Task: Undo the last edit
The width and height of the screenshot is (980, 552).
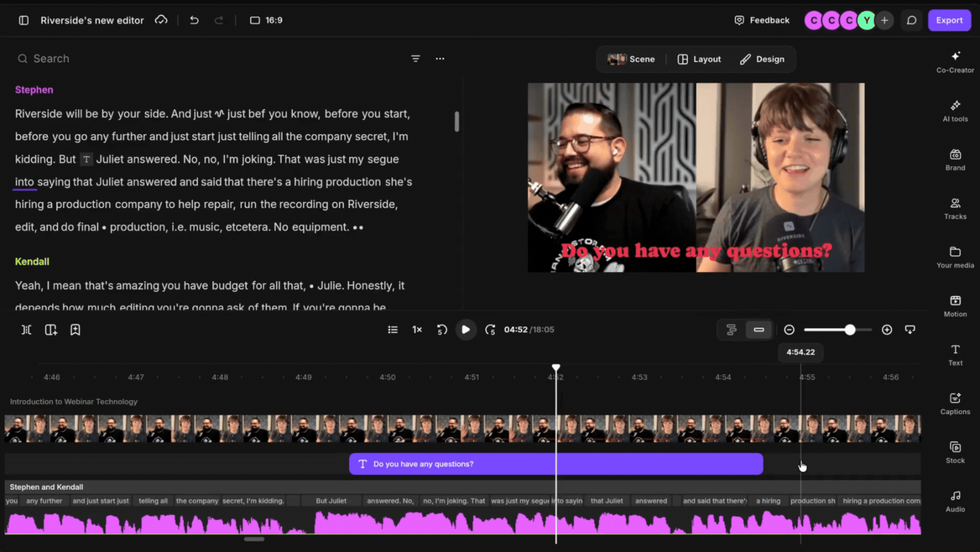Action: coord(194,20)
